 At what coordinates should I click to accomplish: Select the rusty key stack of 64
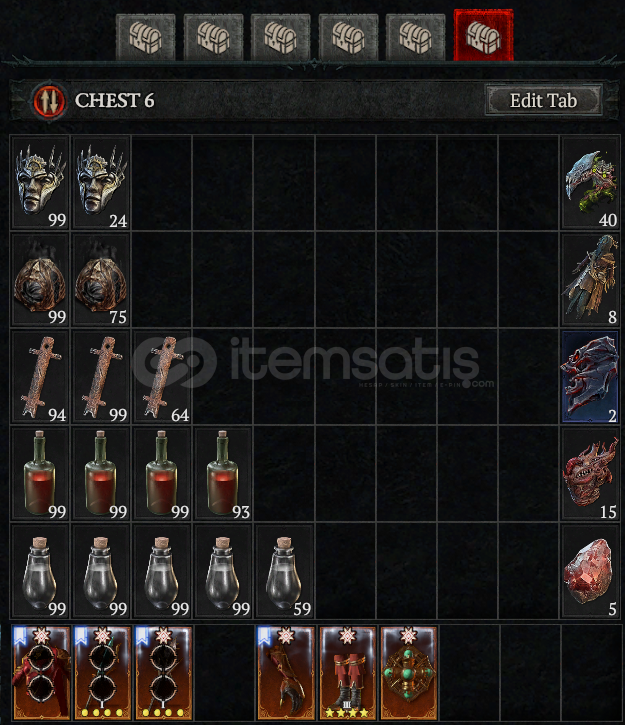[162, 377]
